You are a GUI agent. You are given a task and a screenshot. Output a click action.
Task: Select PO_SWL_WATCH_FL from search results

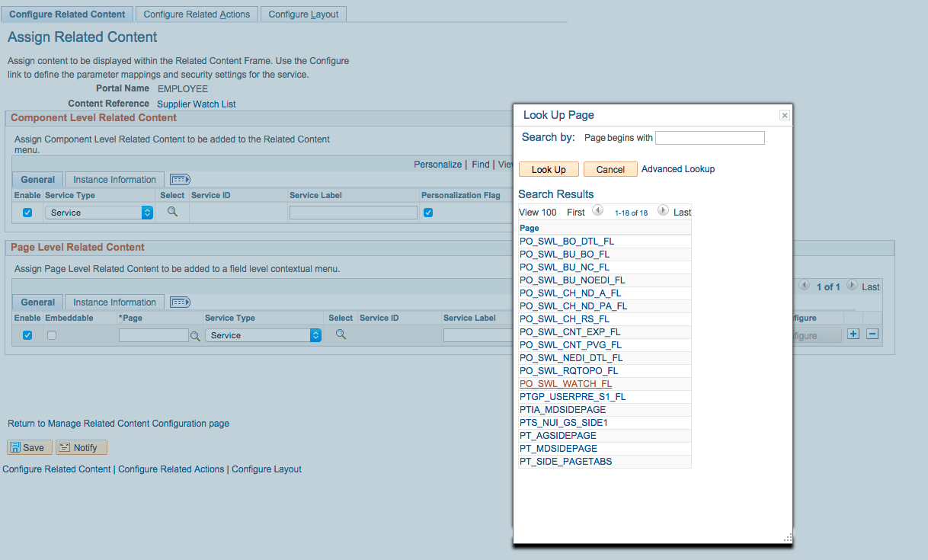click(x=566, y=384)
